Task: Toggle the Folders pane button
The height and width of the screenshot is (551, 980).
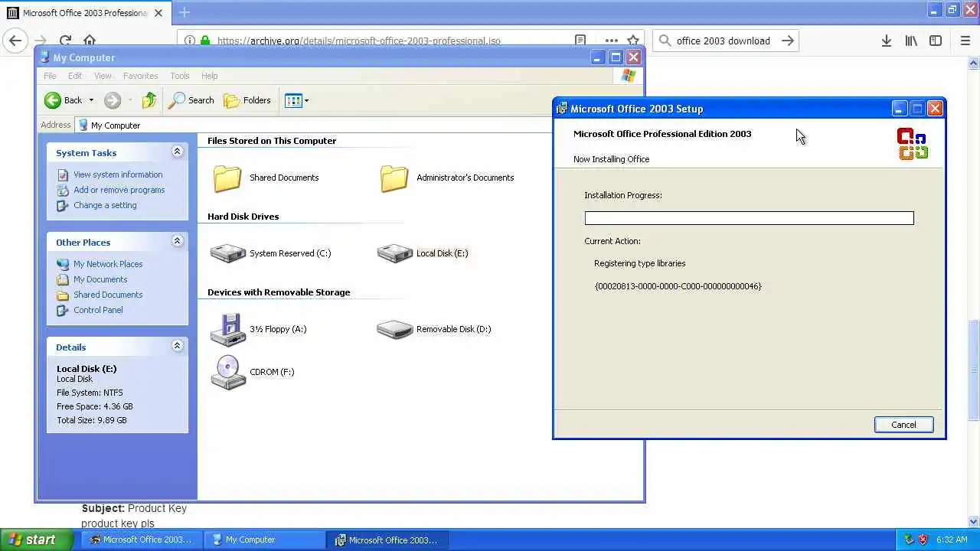Action: pyautogui.click(x=247, y=100)
